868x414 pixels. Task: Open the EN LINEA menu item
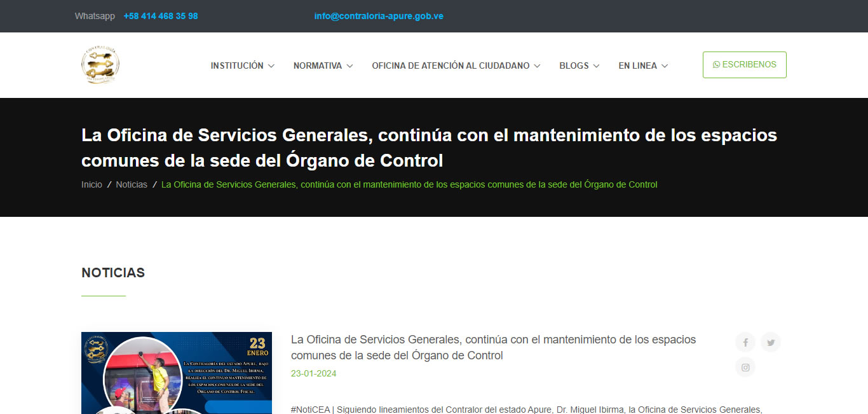pos(638,66)
